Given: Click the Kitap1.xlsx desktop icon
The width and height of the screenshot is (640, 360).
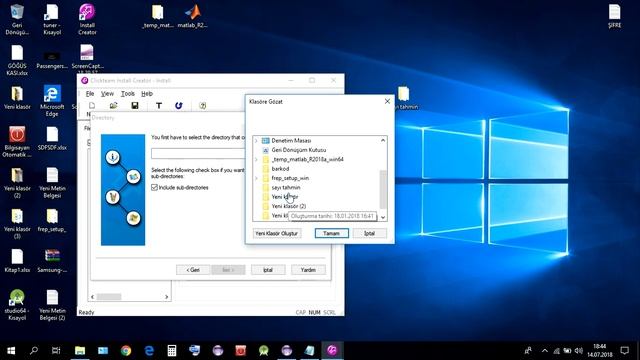Looking at the screenshot, I should 17,261.
